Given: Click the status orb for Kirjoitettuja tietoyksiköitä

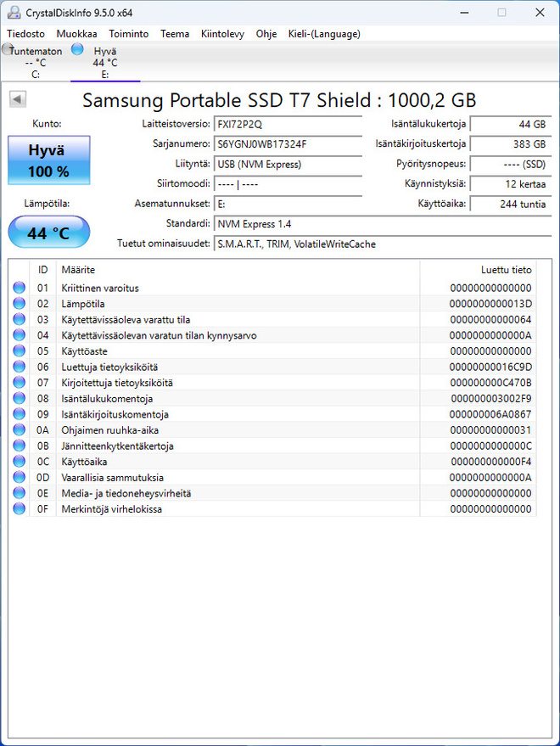Looking at the screenshot, I should point(19,382).
